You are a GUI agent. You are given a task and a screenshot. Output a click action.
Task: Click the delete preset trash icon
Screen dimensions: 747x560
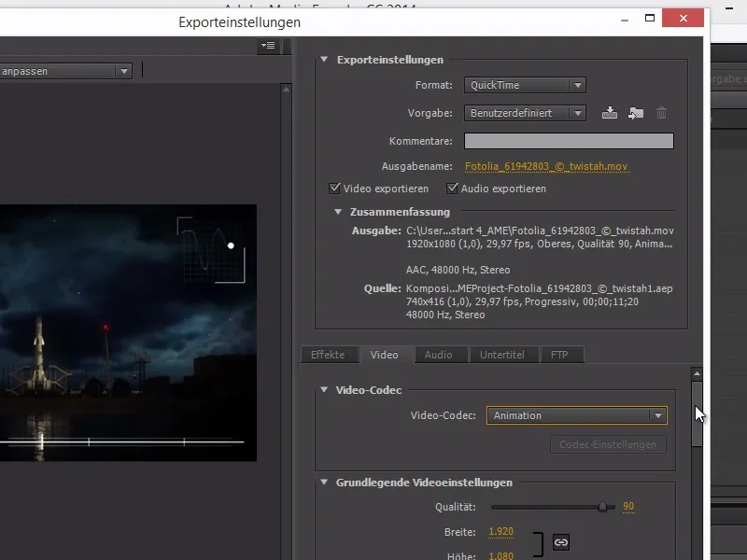tap(662, 113)
